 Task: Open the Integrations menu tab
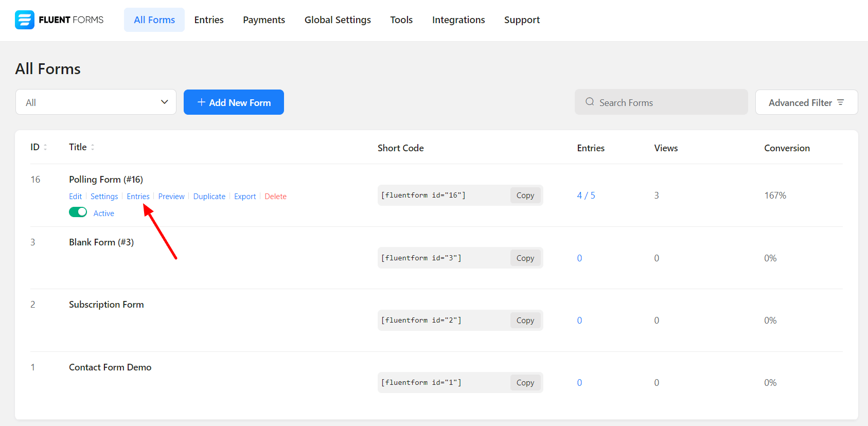458,20
